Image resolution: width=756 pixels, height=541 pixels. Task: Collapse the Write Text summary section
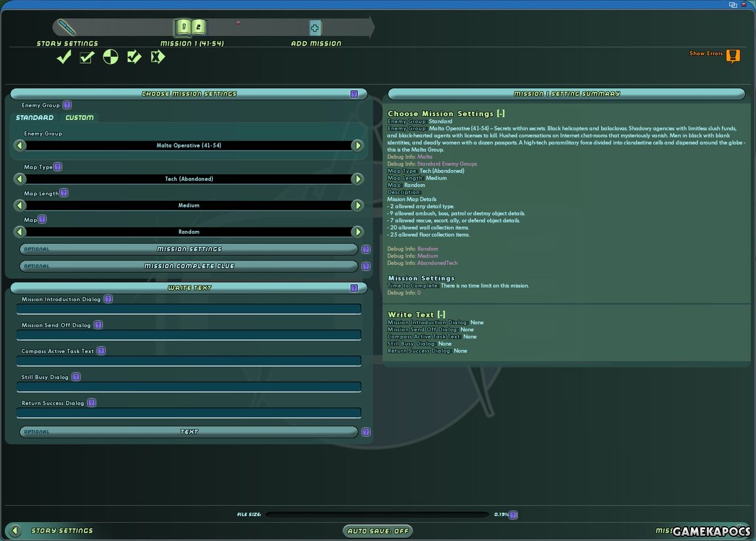pos(441,315)
